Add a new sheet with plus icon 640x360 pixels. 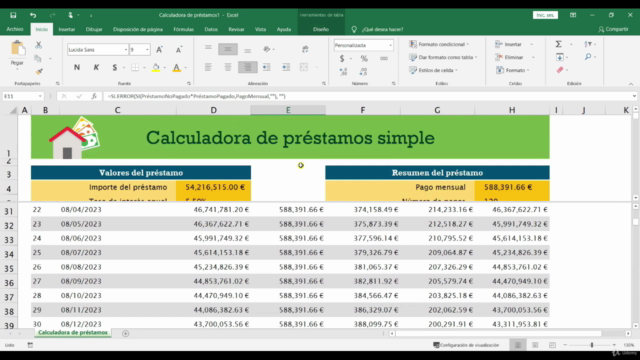(125, 333)
